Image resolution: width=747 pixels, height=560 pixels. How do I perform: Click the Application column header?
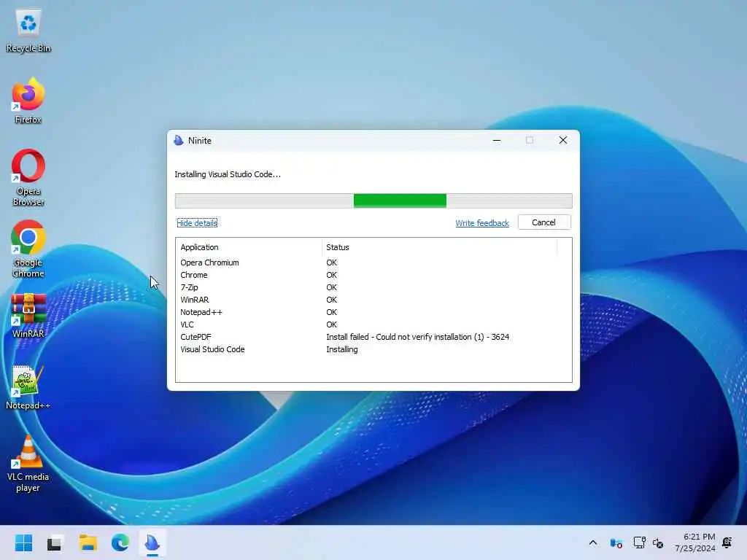(x=249, y=247)
